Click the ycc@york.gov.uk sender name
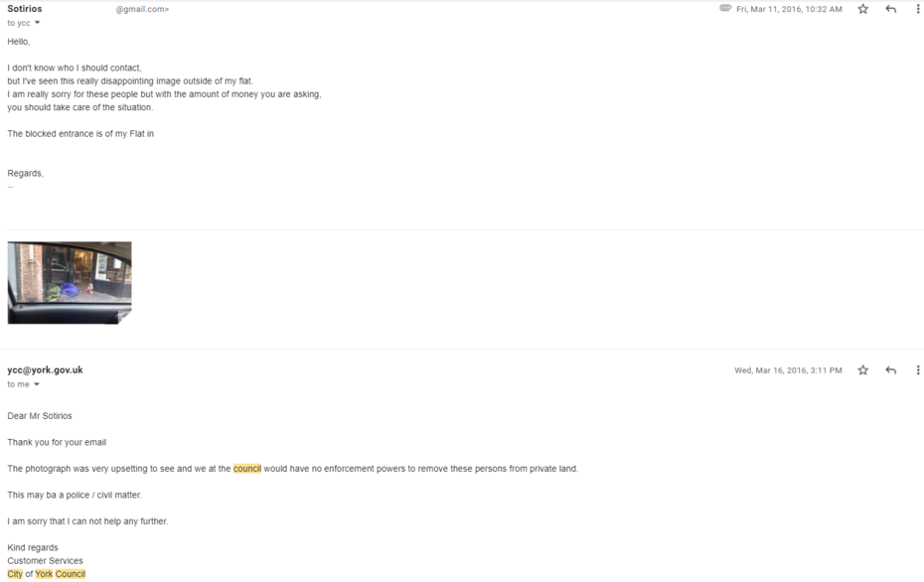The image size is (924, 582). [45, 370]
